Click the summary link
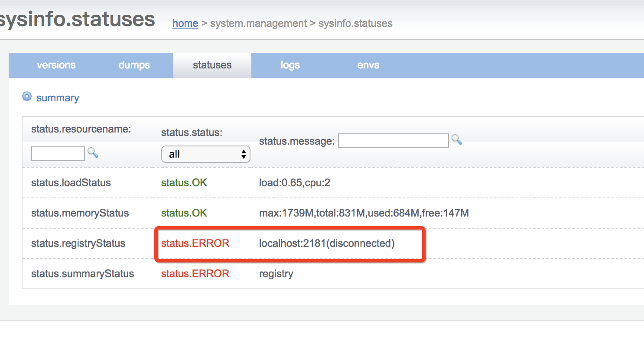This screenshot has width=644, height=343. pos(58,97)
